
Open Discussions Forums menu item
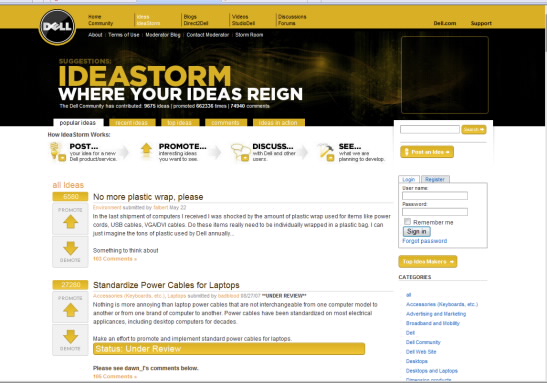point(292,20)
